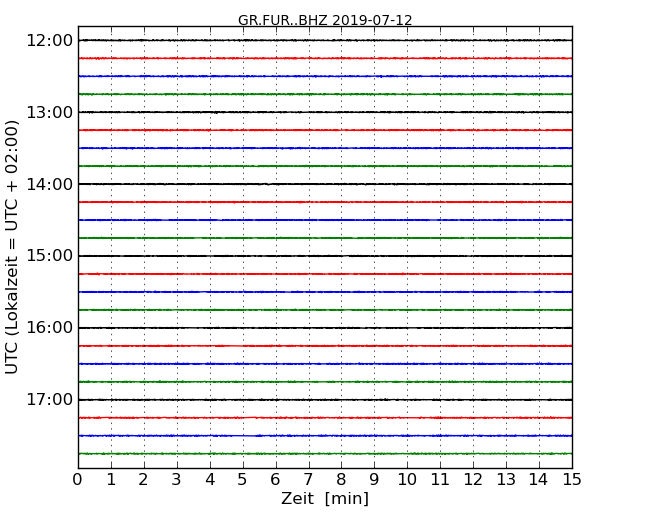
Task: Click the black seismogram trace at 15:00
Action: point(325,256)
